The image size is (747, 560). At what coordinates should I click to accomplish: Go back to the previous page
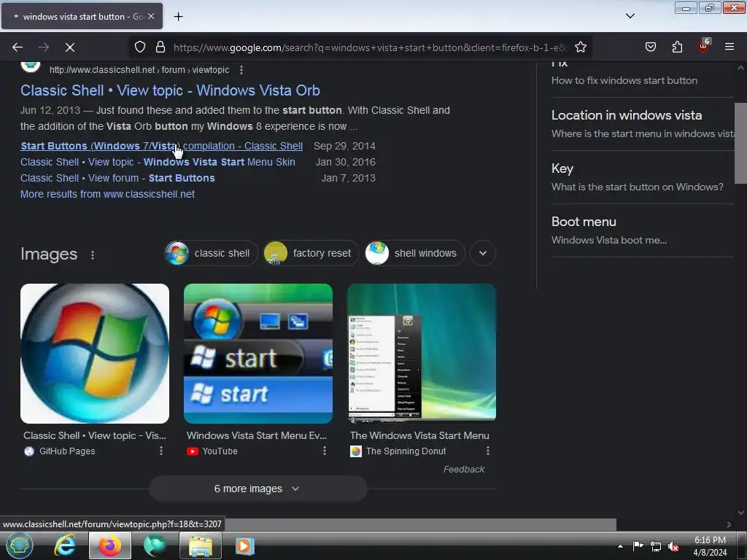point(18,47)
